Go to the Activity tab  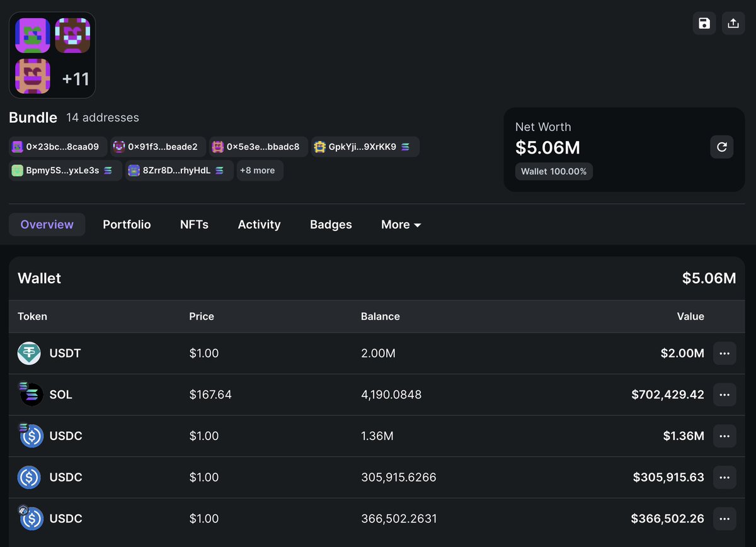click(x=259, y=225)
